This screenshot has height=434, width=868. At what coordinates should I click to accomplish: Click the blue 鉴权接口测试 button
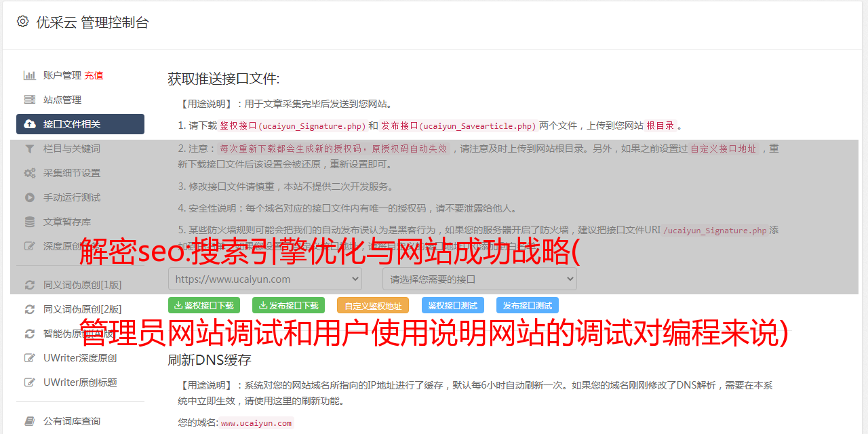point(453,305)
